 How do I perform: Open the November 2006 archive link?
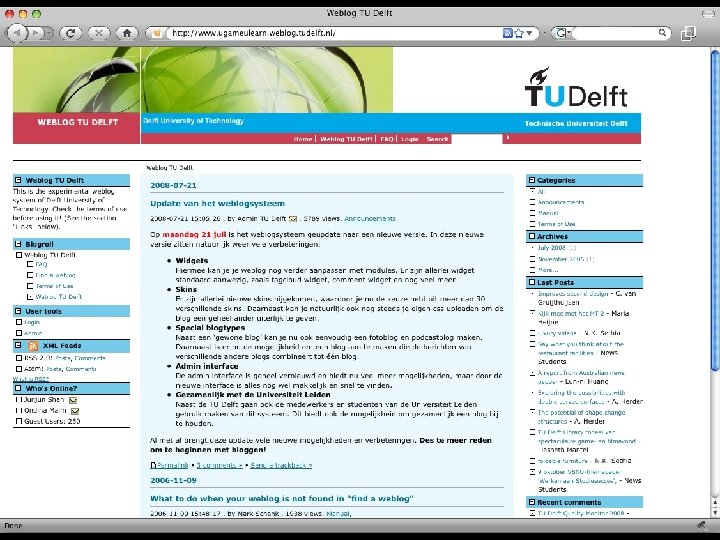click(x=561, y=259)
